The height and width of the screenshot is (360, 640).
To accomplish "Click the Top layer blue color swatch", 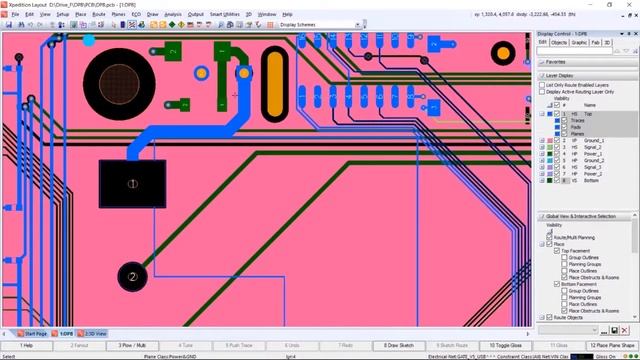I will pos(550,114).
